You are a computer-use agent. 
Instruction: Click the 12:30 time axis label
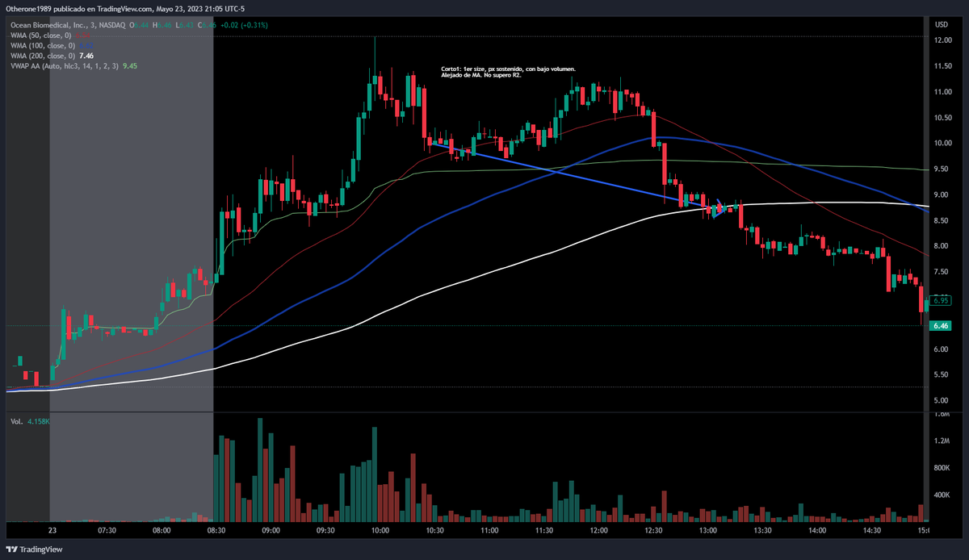(654, 530)
